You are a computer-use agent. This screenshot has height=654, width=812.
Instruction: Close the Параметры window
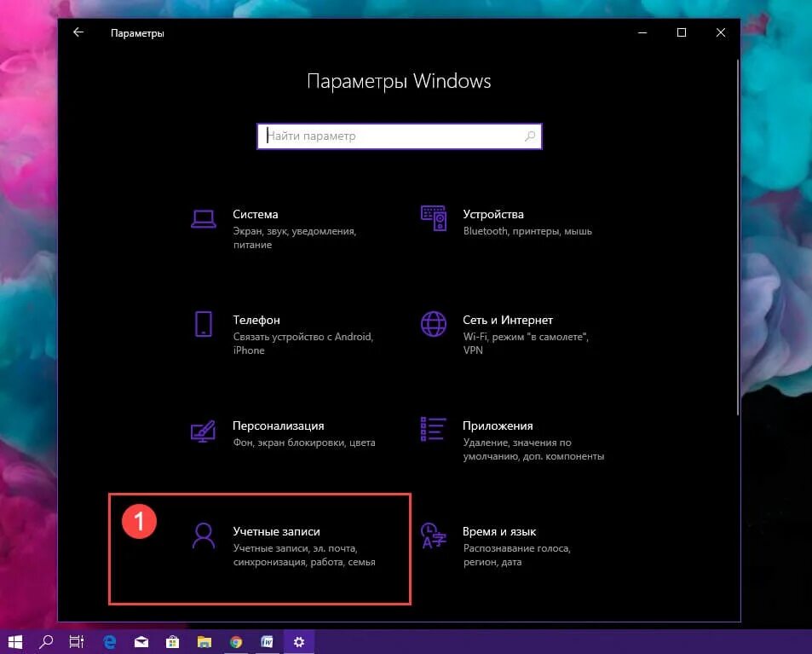[x=720, y=32]
